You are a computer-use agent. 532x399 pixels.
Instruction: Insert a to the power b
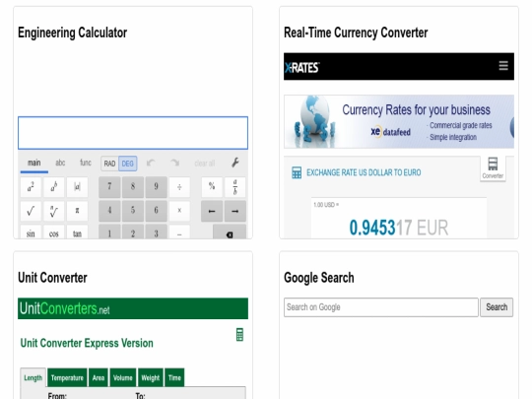tap(53, 187)
